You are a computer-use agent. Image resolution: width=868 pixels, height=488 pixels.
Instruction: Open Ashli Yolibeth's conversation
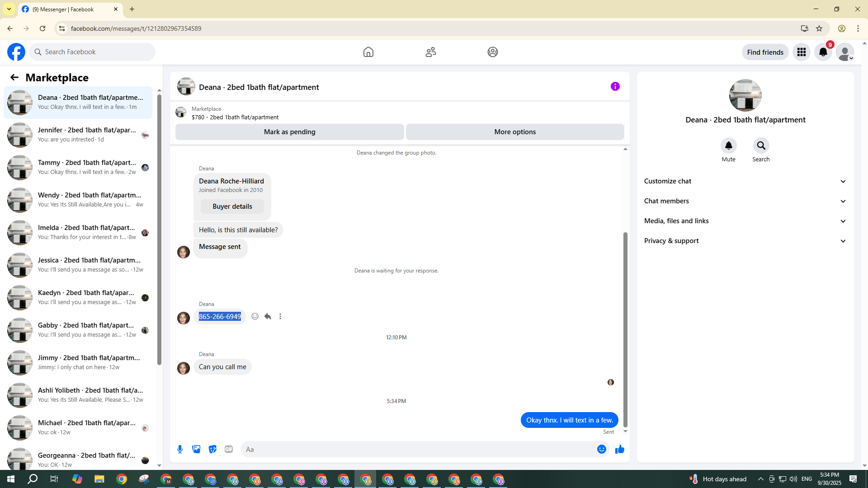click(78, 395)
